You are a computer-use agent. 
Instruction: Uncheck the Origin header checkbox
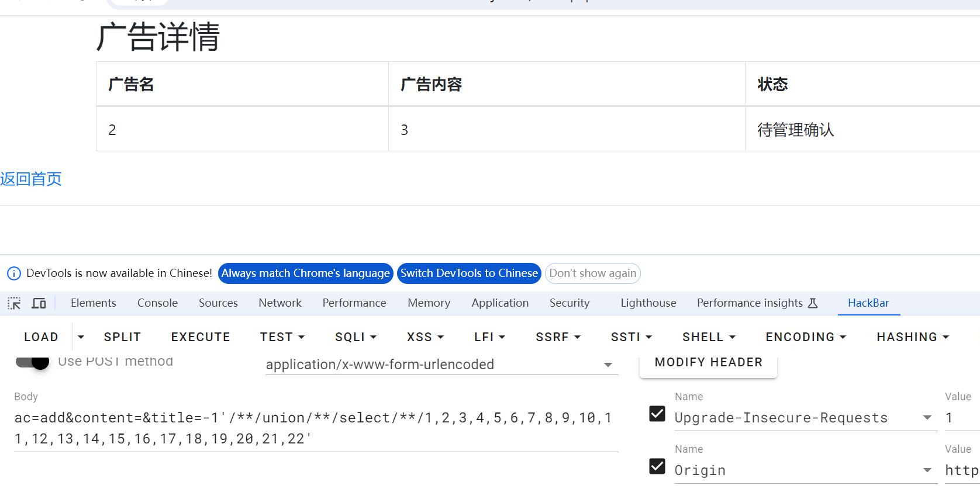point(657,466)
